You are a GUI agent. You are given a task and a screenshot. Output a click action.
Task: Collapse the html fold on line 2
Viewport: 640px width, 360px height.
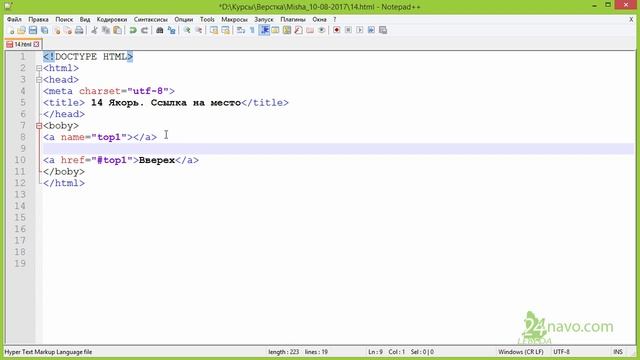point(39,68)
